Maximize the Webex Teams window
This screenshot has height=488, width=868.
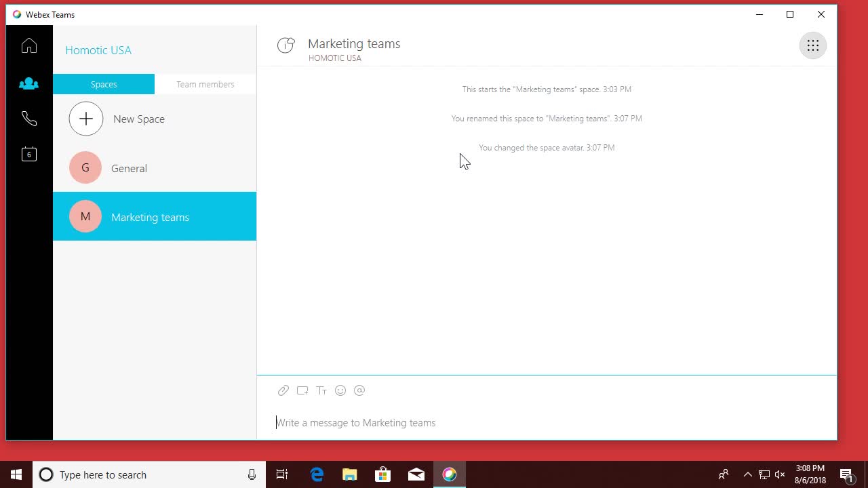point(790,14)
